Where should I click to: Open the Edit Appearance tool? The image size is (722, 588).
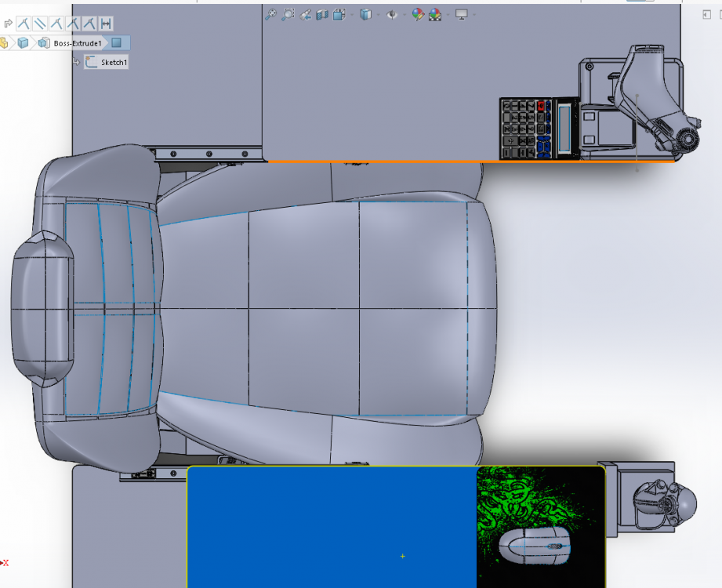click(x=420, y=13)
